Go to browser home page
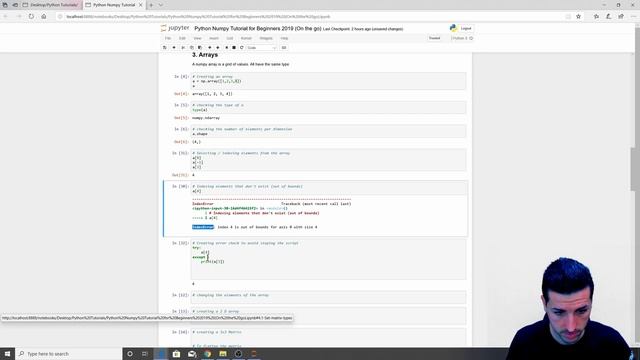 pos(44,17)
